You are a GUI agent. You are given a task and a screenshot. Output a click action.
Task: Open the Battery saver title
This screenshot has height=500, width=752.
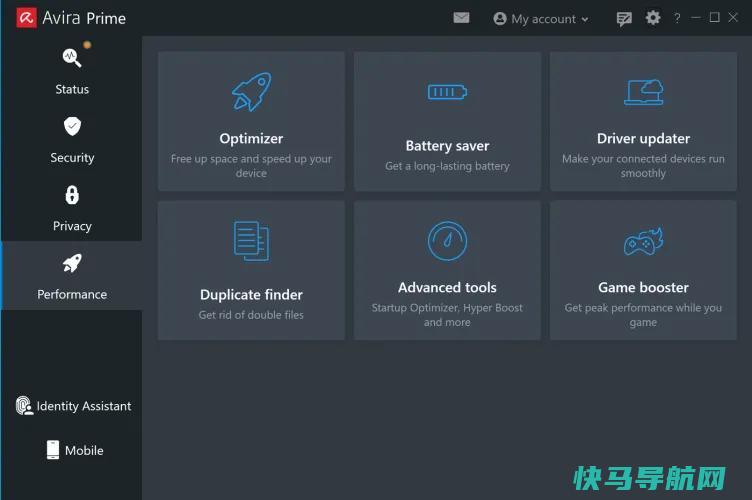[447, 146]
